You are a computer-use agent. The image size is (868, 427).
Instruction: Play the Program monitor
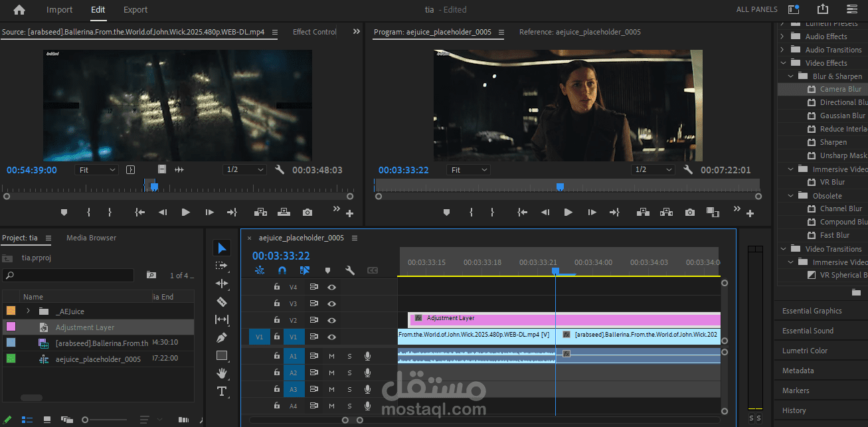click(x=568, y=213)
